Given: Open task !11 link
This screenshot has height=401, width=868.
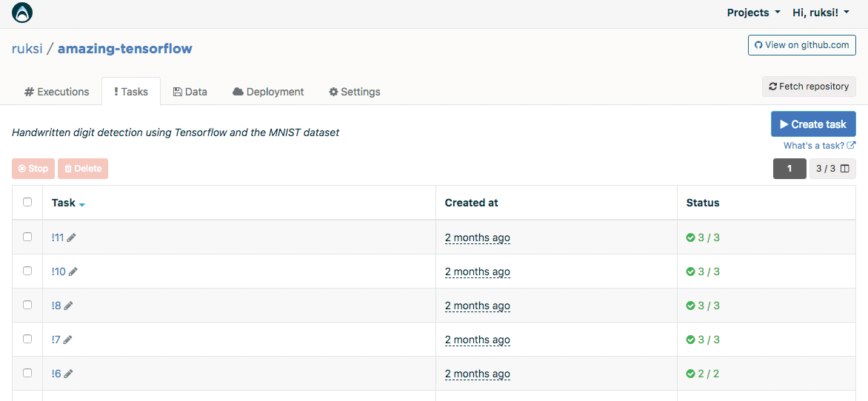Looking at the screenshot, I should 58,237.
